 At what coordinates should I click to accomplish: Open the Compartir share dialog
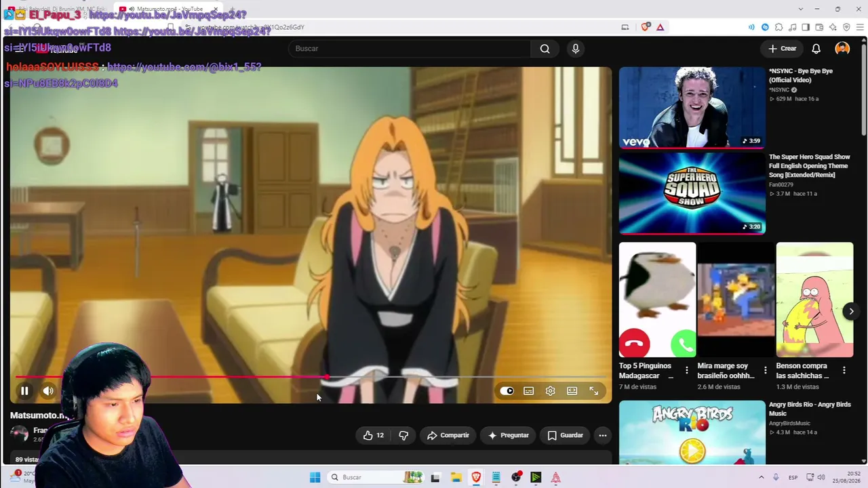448,435
